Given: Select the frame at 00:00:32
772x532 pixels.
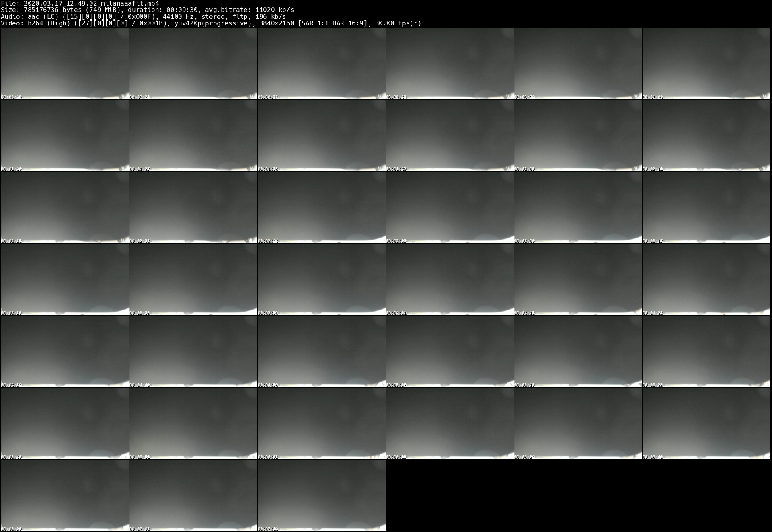Looking at the screenshot, I should click(321, 64).
